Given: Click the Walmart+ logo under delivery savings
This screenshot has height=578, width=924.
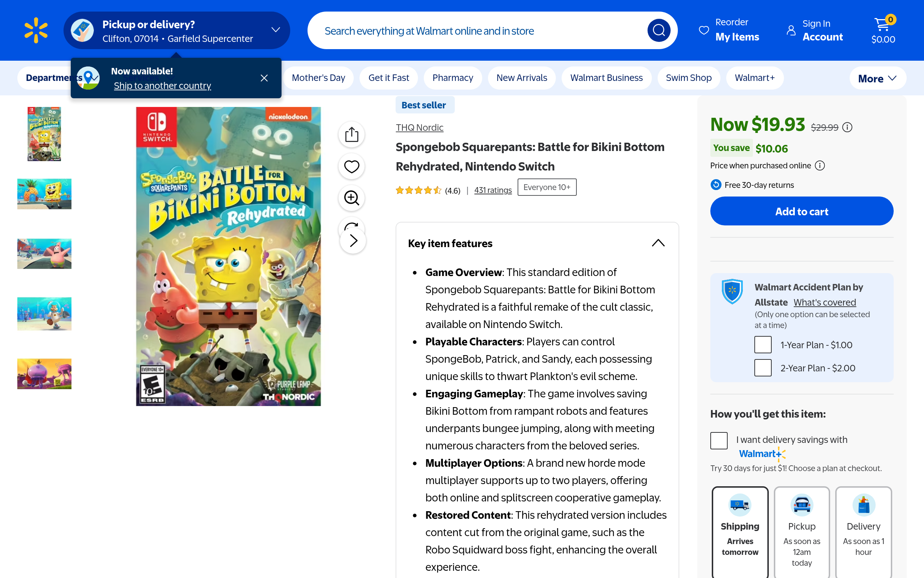Looking at the screenshot, I should click(x=762, y=454).
